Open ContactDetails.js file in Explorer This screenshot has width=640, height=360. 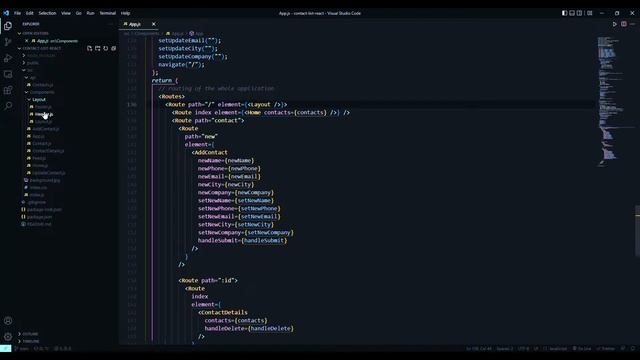pyautogui.click(x=46, y=151)
